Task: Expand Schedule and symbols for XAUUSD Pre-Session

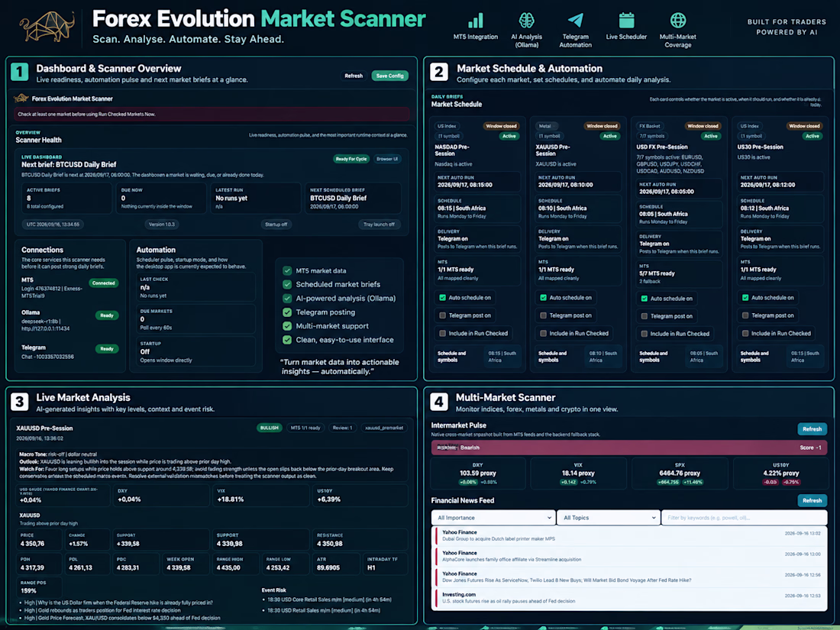Action: (x=578, y=357)
